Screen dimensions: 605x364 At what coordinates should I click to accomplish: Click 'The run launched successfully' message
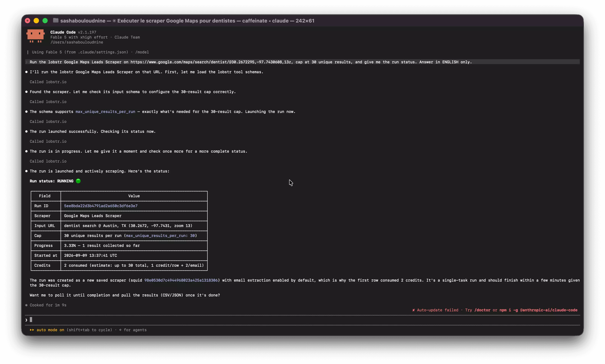[x=93, y=131]
